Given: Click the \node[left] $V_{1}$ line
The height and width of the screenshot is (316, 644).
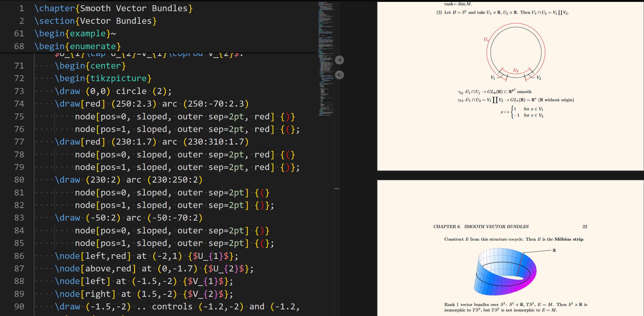Looking at the screenshot, I should [144, 281].
